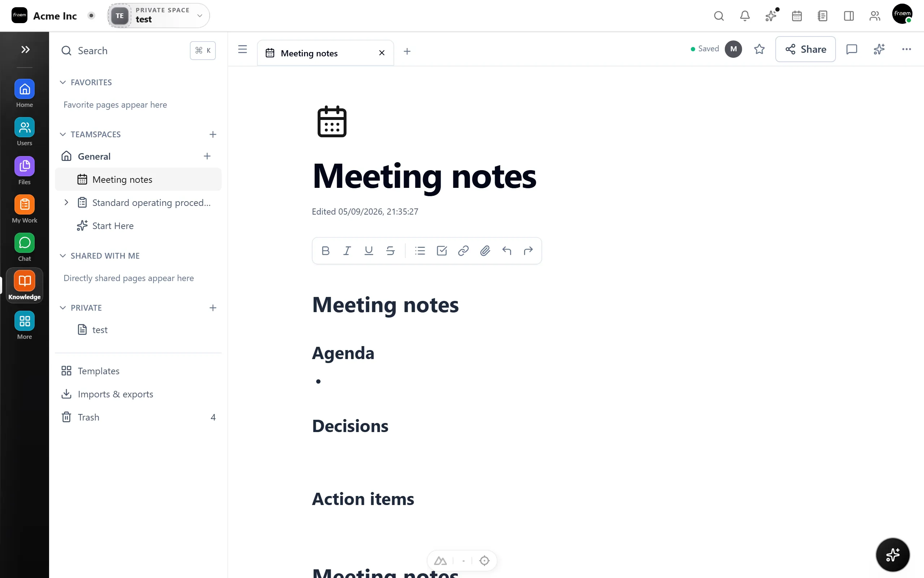The image size is (924, 578).
Task: Toggle the side panel layout icon
Action: [849, 16]
